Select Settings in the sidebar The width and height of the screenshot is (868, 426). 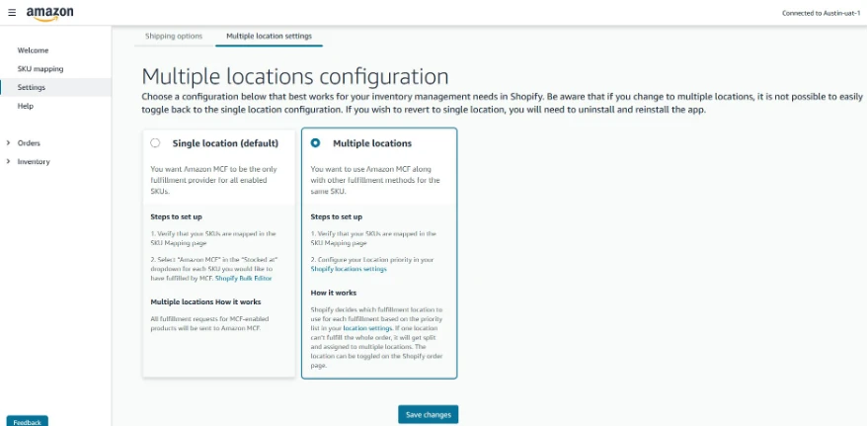tap(32, 87)
